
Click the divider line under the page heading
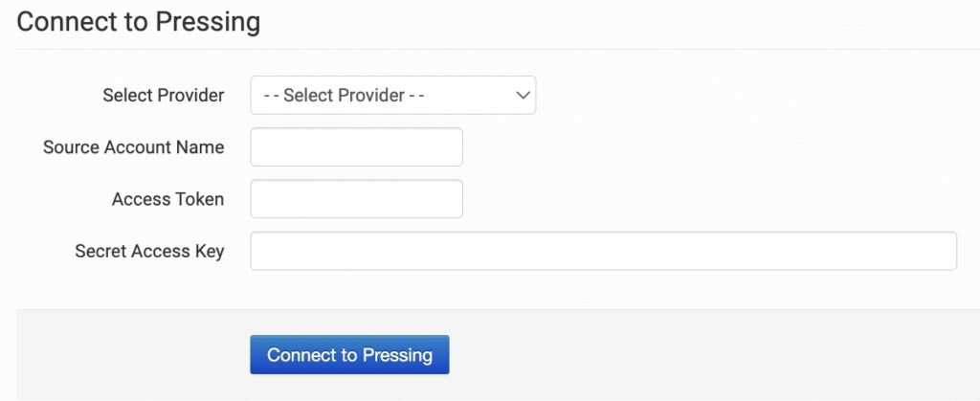point(498,49)
